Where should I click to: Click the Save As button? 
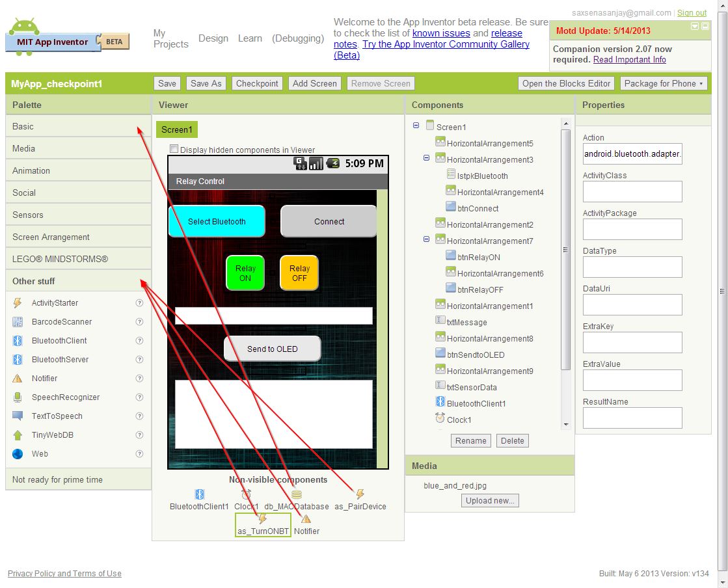(206, 83)
